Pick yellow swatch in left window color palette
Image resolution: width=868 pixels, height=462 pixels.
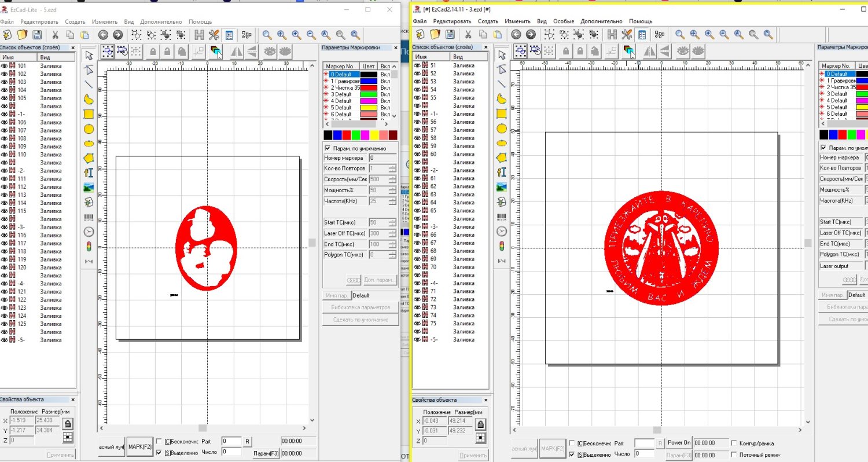pos(374,135)
